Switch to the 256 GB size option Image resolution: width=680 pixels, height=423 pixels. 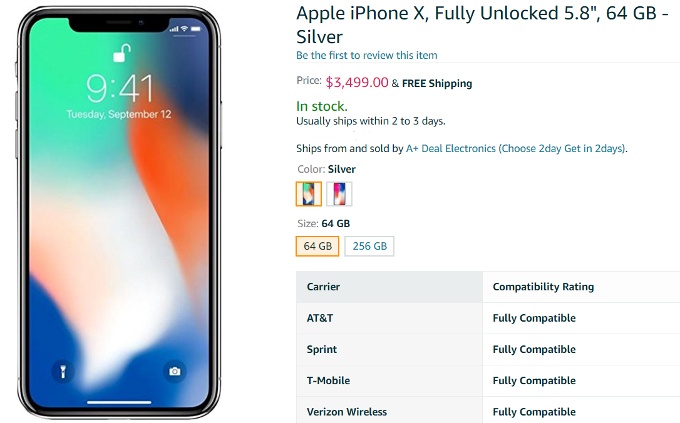pos(370,246)
